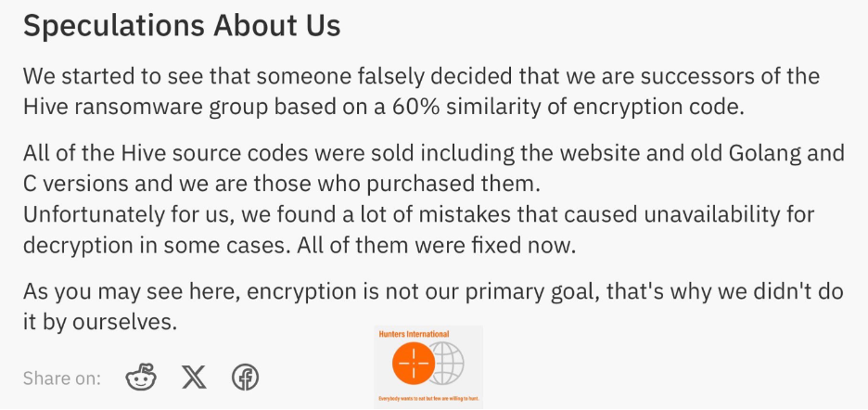
Task: Click the paragraph starting "As you may see"
Action: (433, 306)
